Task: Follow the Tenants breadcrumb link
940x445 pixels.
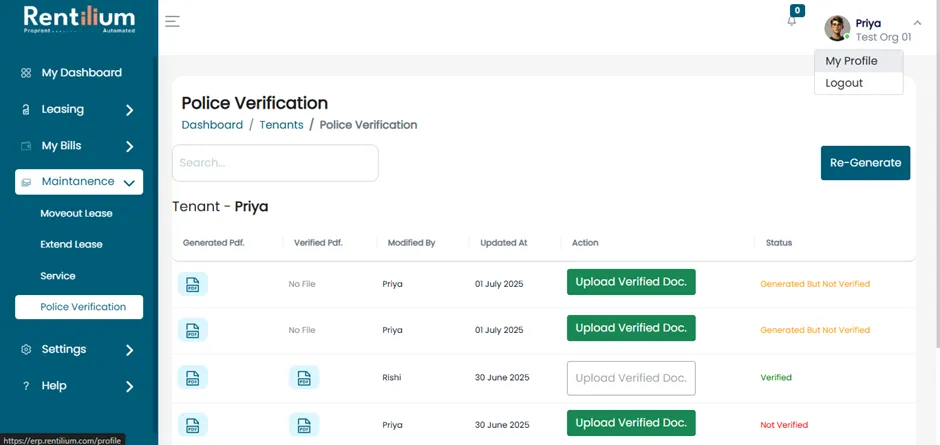Action: pos(281,125)
